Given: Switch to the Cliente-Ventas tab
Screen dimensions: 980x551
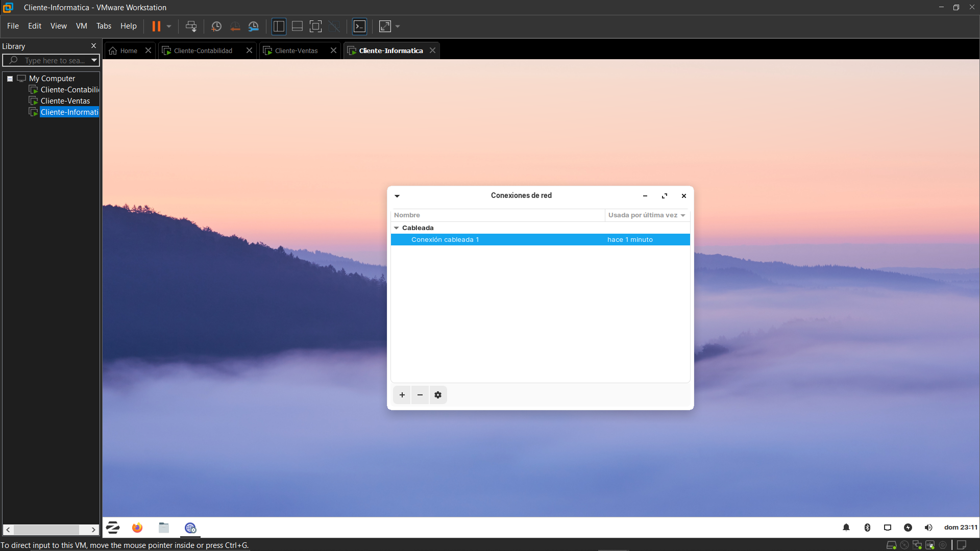Looking at the screenshot, I should 296,51.
